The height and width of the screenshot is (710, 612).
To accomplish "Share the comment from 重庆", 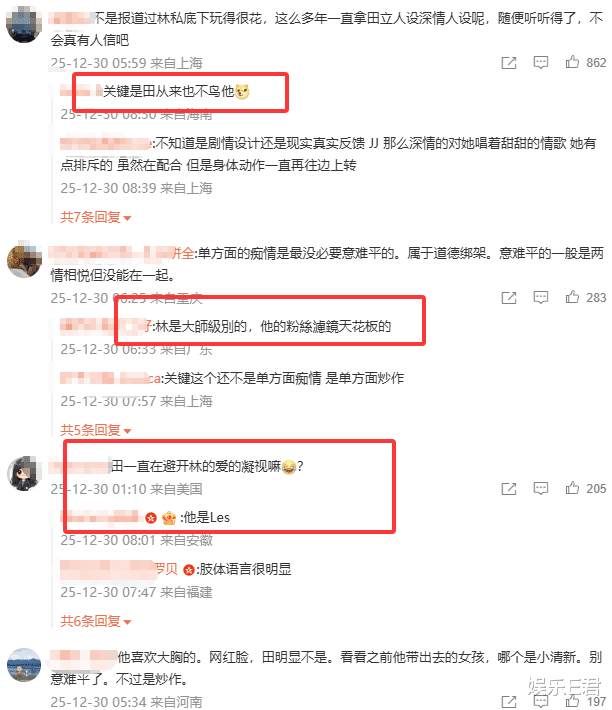I will coord(509,297).
